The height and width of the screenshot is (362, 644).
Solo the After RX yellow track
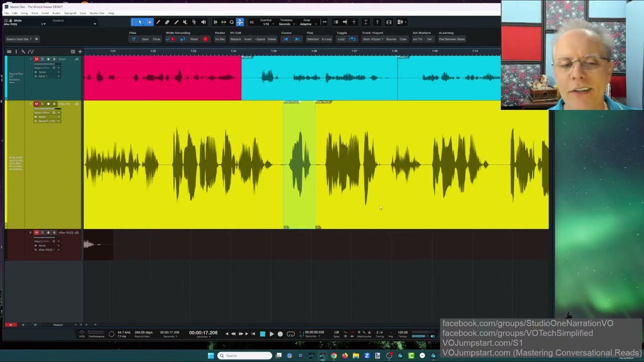point(42,104)
